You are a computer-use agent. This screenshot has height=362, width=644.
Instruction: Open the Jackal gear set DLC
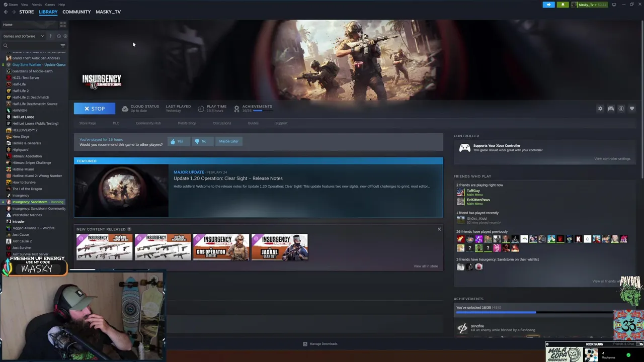279,247
